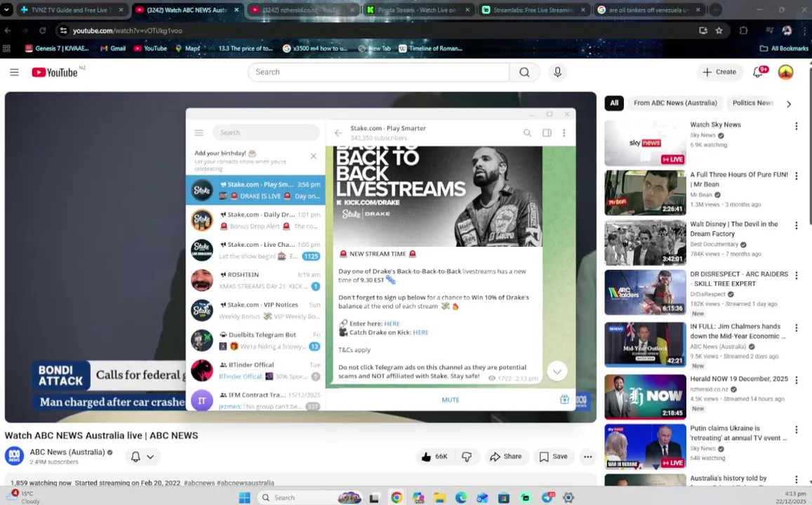Viewport: 812px width, 505px height.
Task: Open Duelbits Telegram Bot chat
Action: coord(256,340)
